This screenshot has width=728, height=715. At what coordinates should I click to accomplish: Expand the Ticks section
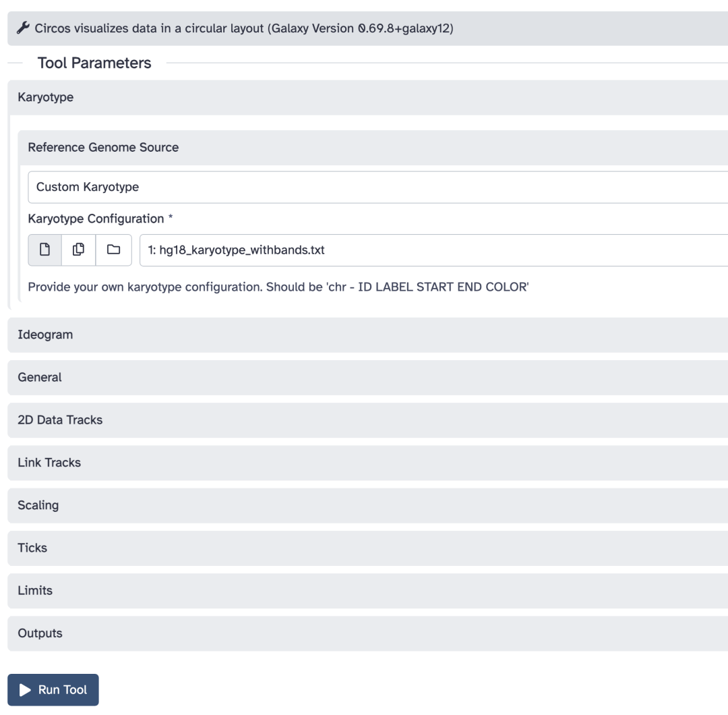coord(368,548)
